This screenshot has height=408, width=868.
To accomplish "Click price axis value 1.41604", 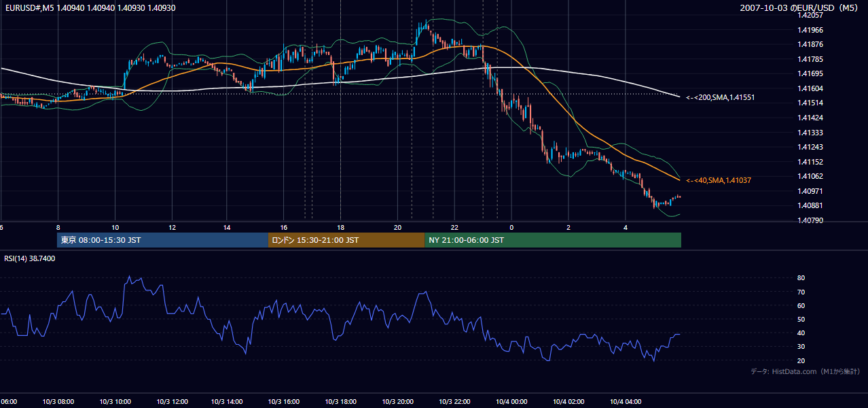I will click(x=810, y=88).
